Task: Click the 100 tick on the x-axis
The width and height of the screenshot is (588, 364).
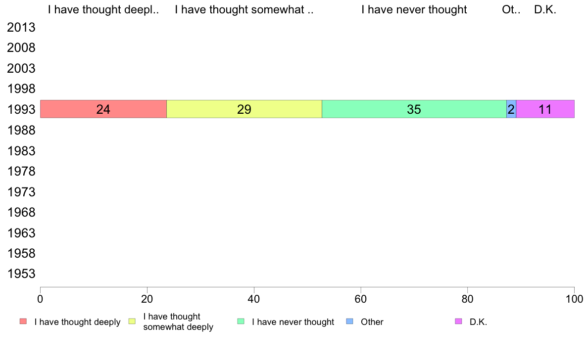Action: point(575,299)
